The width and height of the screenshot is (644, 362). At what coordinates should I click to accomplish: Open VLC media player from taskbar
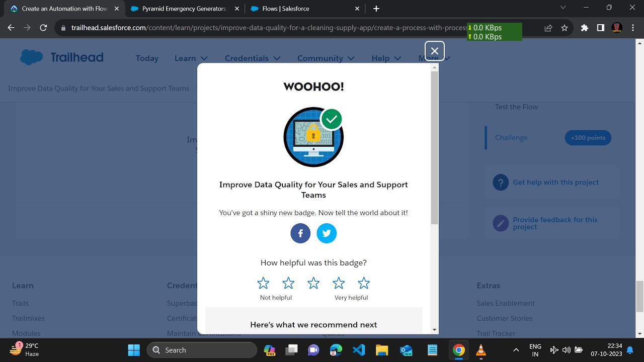click(481, 350)
